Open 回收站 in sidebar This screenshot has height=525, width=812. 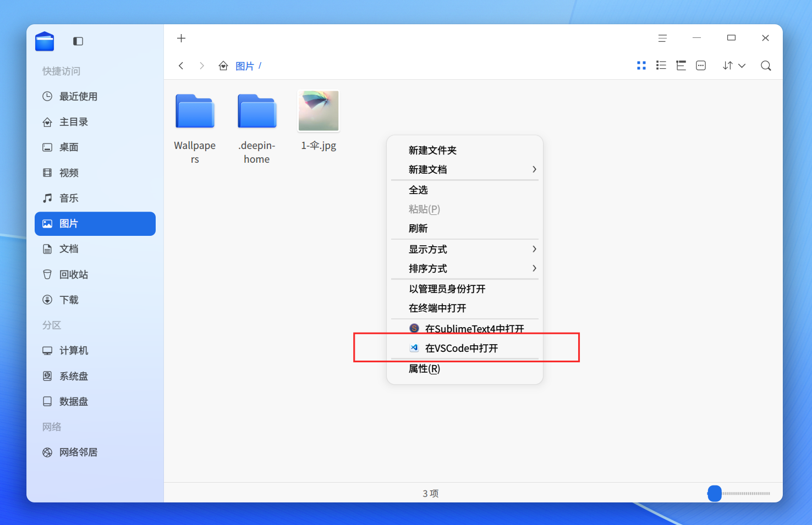pyautogui.click(x=95, y=275)
